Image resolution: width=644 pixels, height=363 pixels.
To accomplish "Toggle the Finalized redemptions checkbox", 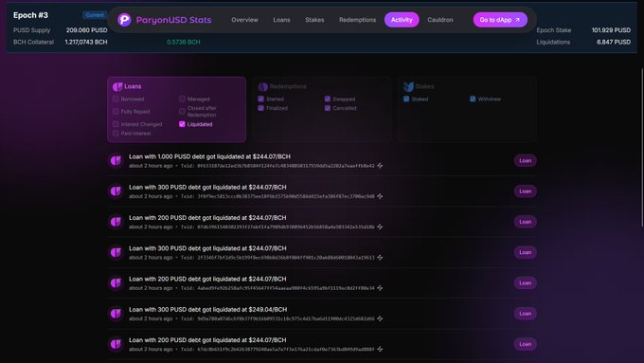I will (x=260, y=108).
